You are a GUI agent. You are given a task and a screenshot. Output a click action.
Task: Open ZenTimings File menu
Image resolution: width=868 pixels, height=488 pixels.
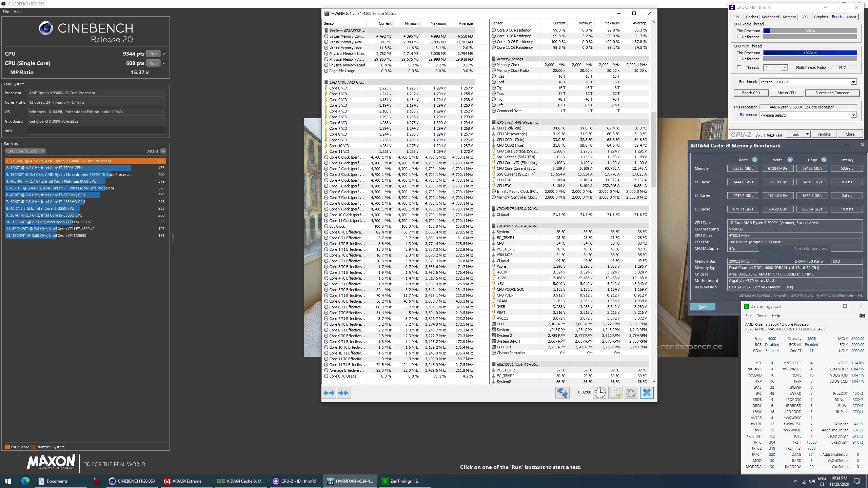pyautogui.click(x=748, y=316)
